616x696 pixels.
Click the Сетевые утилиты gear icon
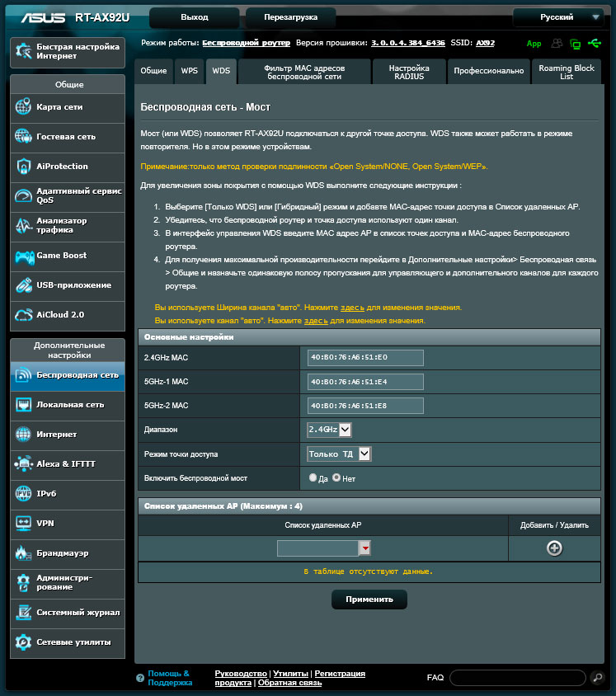click(x=23, y=642)
